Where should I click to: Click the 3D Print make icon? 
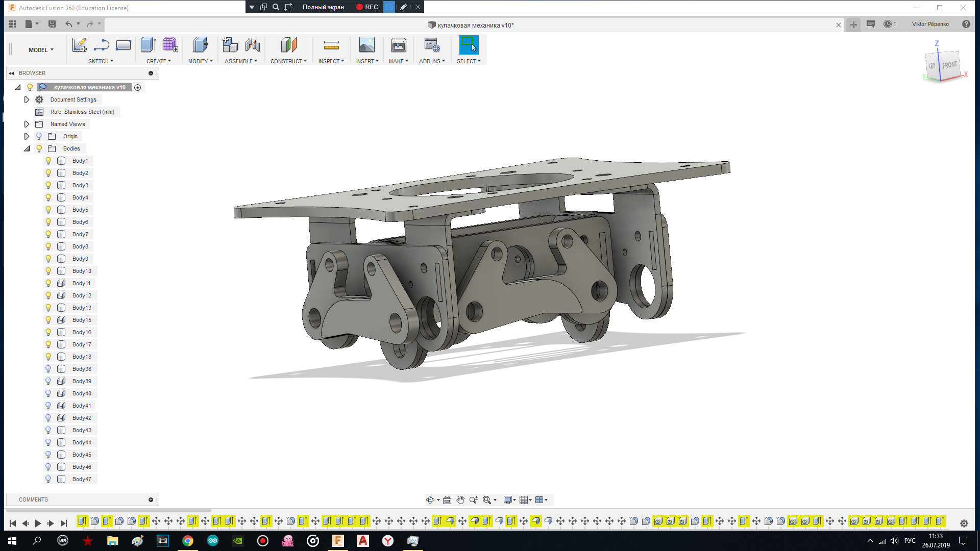point(398,45)
